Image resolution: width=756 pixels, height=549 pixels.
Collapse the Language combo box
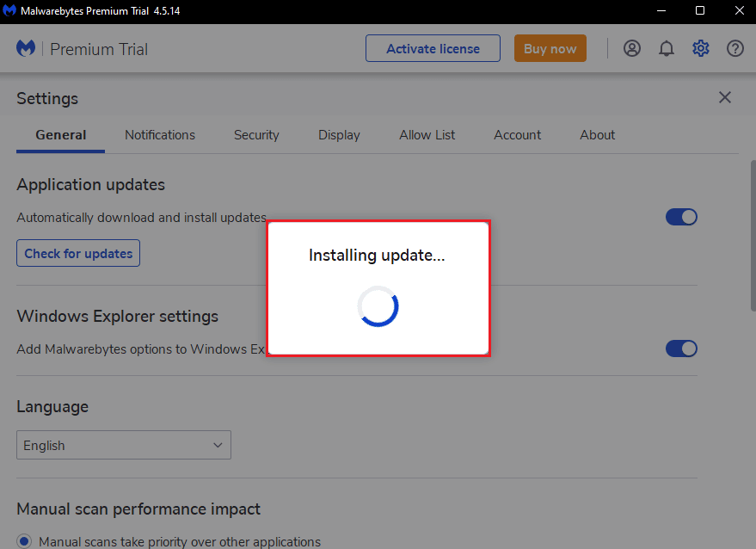123,445
